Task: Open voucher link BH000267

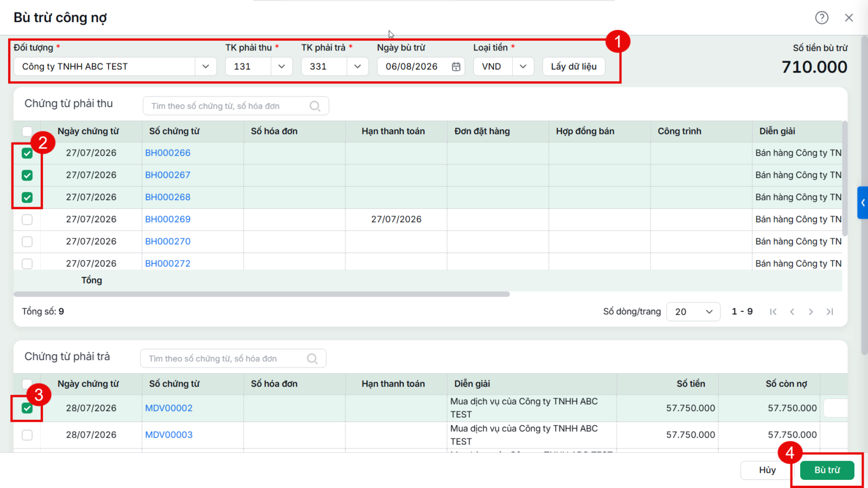Action: click(x=168, y=175)
